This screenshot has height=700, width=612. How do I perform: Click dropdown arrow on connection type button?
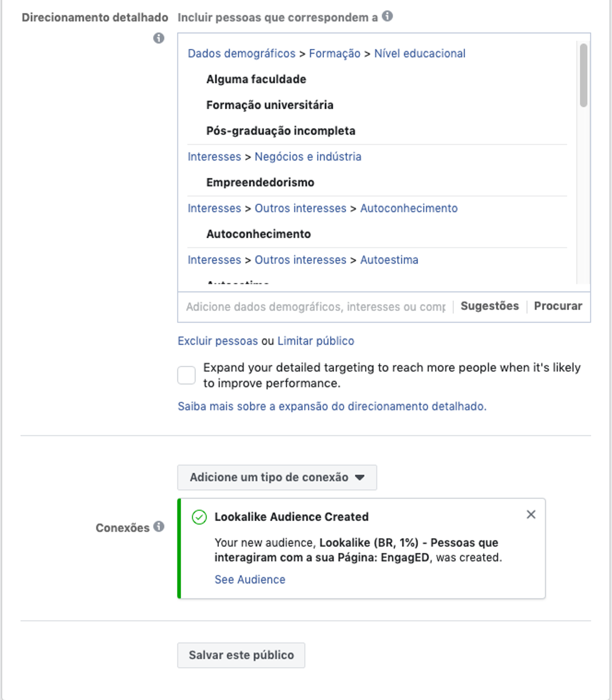pyautogui.click(x=360, y=478)
